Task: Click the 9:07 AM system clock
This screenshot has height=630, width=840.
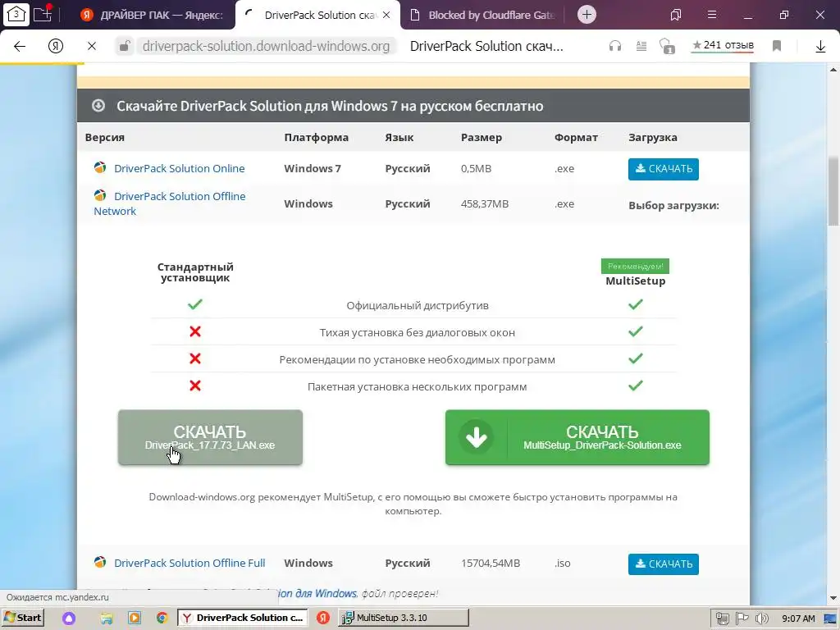Action: (x=798, y=619)
